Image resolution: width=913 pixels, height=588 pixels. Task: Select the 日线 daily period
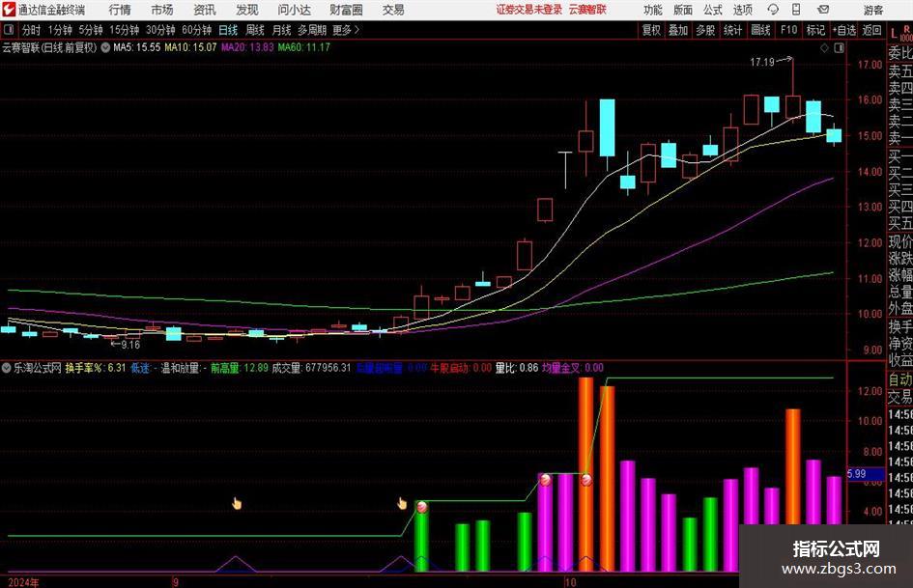pyautogui.click(x=228, y=30)
